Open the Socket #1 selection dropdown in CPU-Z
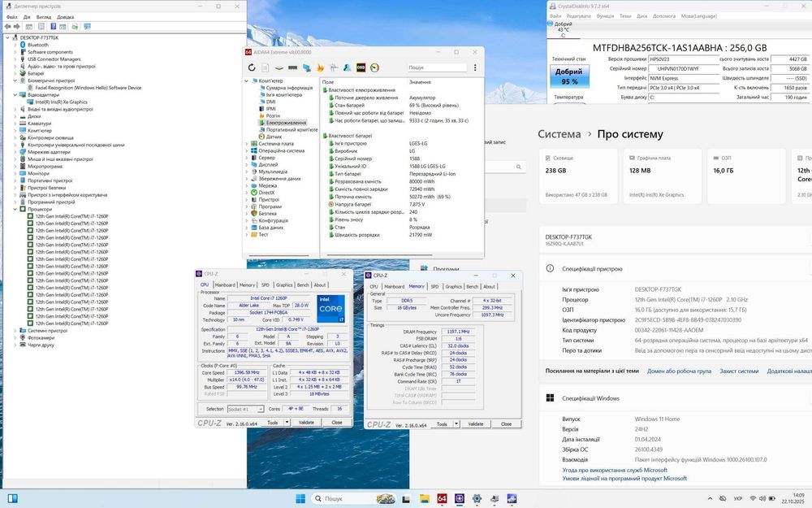The height and width of the screenshot is (508, 812). click(x=245, y=409)
